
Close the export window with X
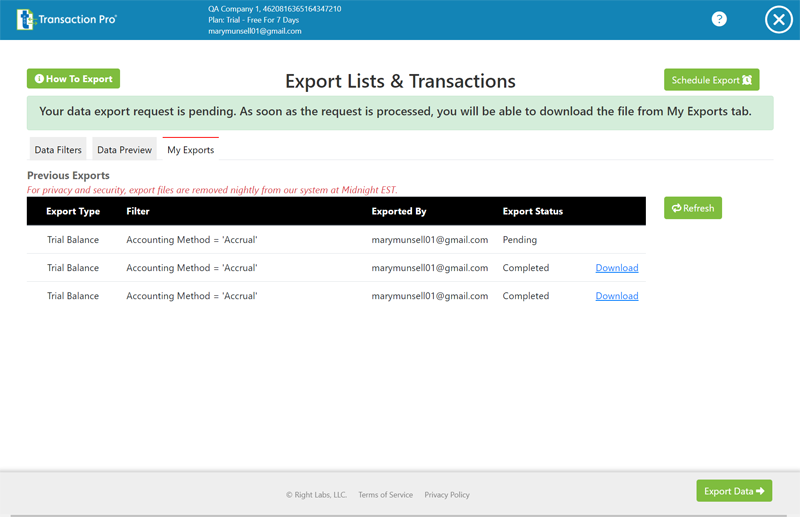[779, 19]
